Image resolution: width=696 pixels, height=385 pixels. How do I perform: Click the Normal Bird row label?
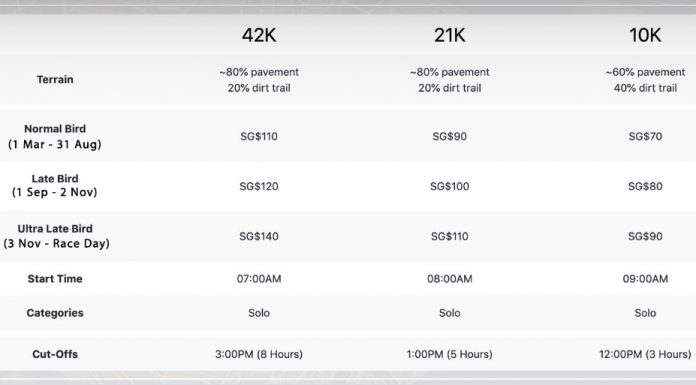(x=55, y=136)
